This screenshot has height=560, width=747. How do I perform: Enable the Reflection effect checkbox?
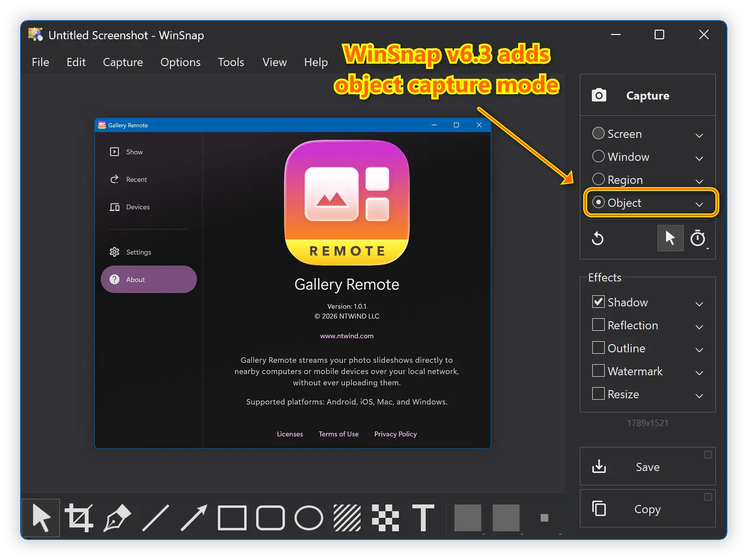[x=599, y=325]
